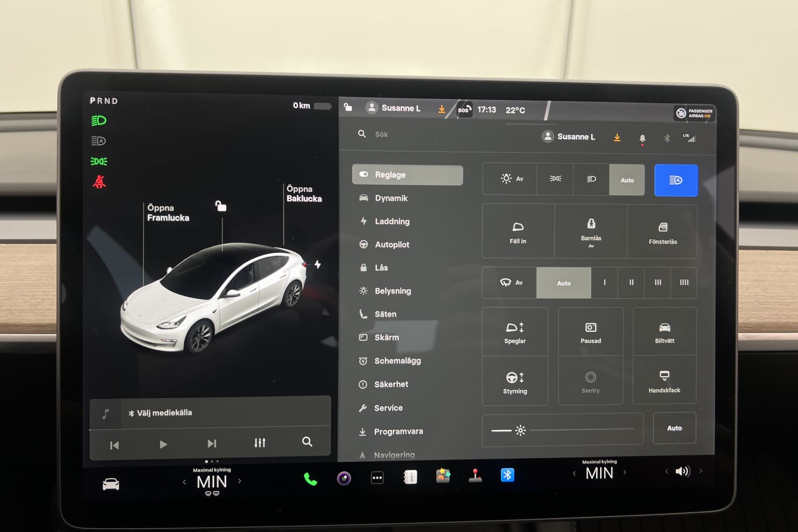Viewport: 798px width, 532px height.
Task: Open the Speglar mirror adjustment tile
Action: pyautogui.click(x=515, y=332)
